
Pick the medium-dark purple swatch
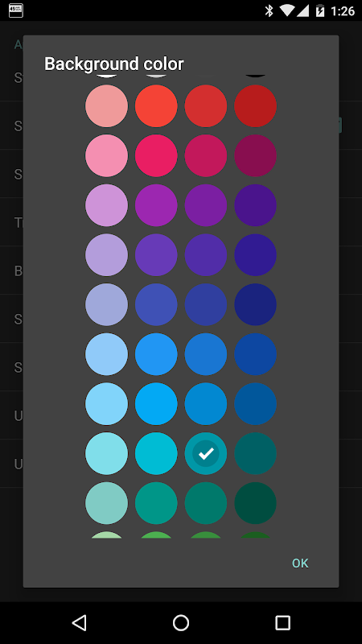click(206, 205)
